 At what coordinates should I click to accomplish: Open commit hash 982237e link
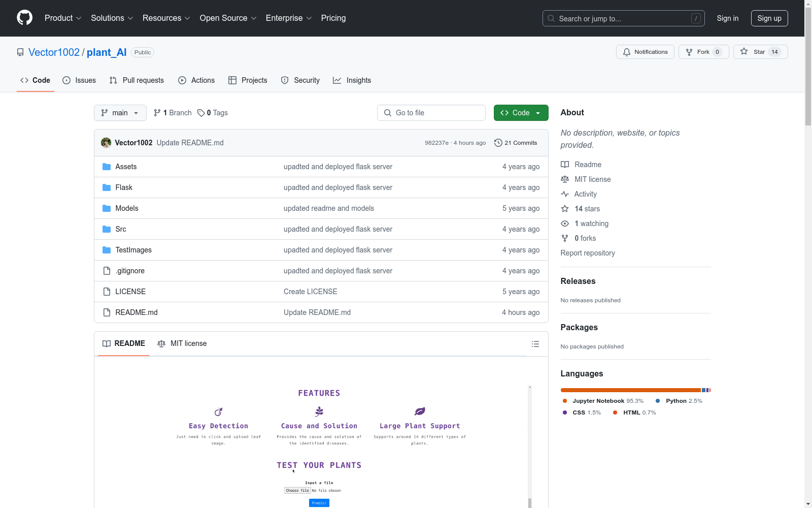437,143
